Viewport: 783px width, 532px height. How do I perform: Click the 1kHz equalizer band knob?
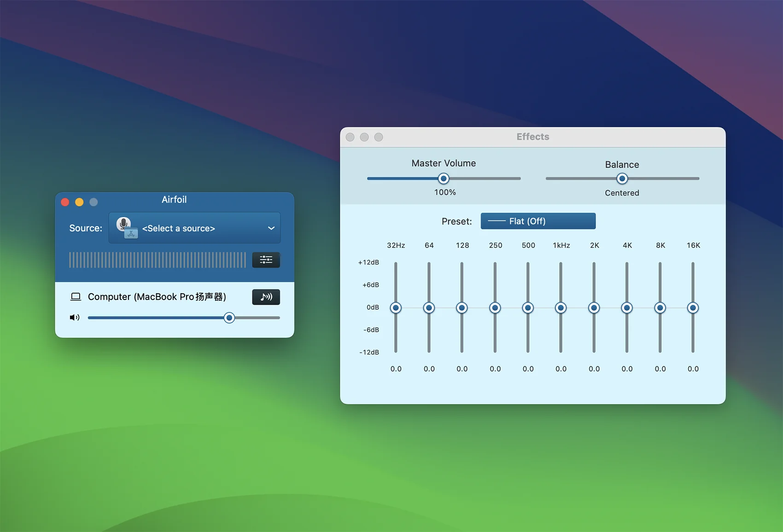pyautogui.click(x=561, y=308)
